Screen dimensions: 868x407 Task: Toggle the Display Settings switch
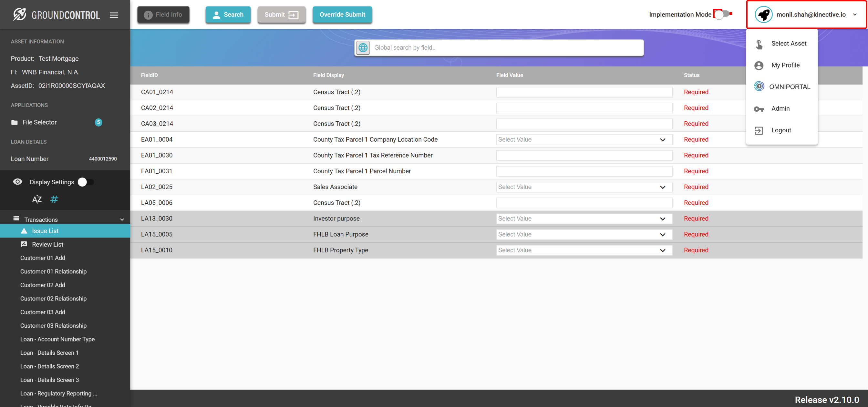[86, 182]
